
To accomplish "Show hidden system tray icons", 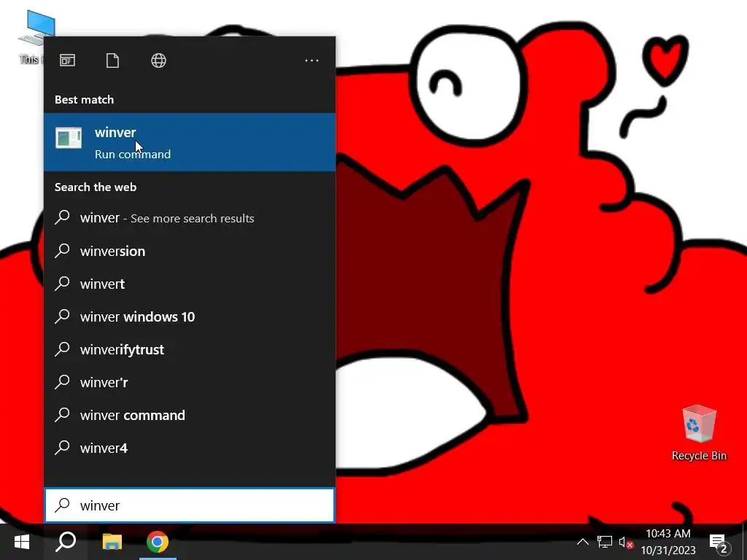I will click(x=583, y=542).
